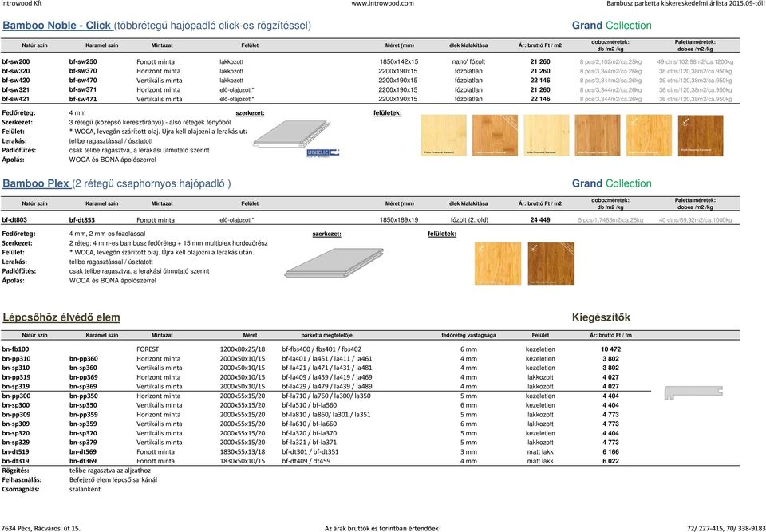Screen dimensions: 766x532
Task: Click the 7634 Pécs, Rácvárosi út 15. address
Action: (41, 528)
